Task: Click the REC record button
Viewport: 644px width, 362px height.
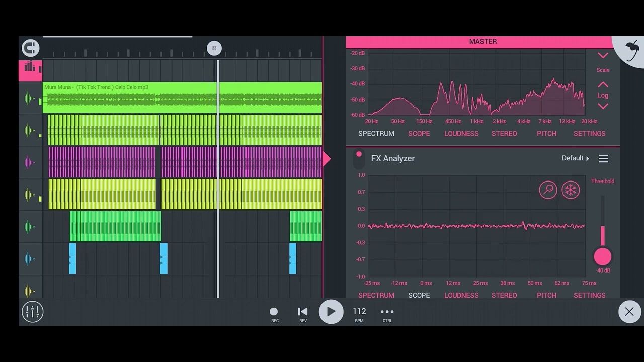Action: (274, 315)
